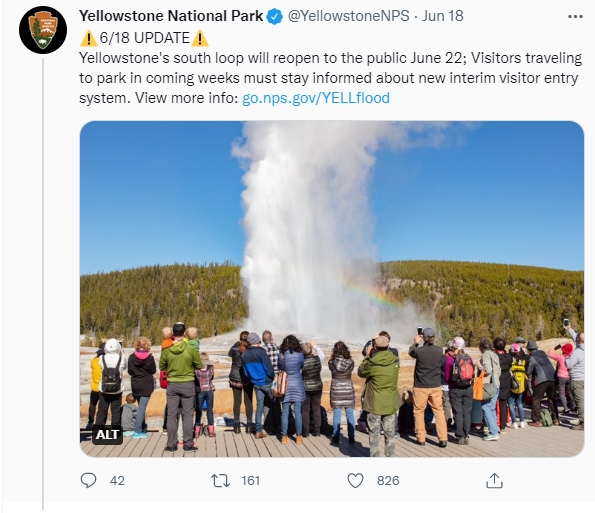595x513 pixels.
Task: Click the 6/18 UPDATE heading text
Action: [x=145, y=38]
